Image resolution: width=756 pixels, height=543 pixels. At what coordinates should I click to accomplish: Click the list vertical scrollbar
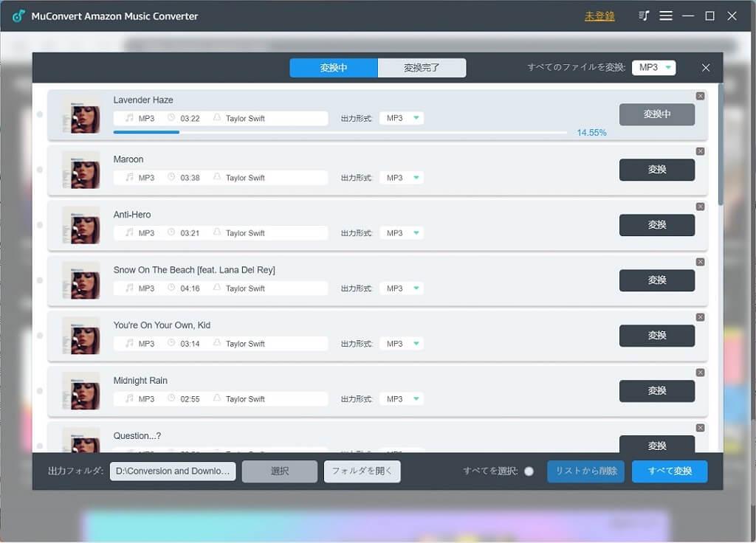[x=721, y=145]
